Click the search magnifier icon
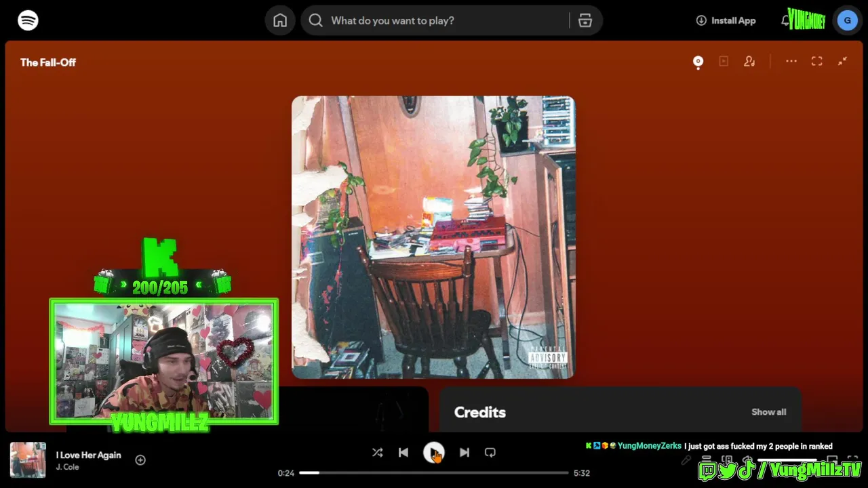Viewport: 868px width, 488px height. tap(315, 20)
